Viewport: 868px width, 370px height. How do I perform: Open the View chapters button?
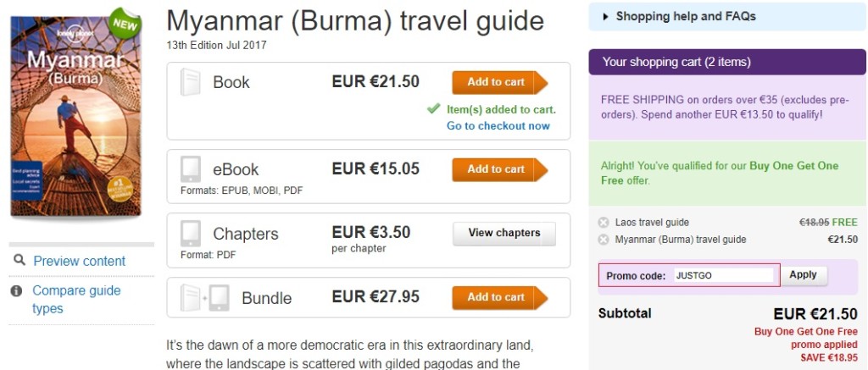(x=504, y=233)
